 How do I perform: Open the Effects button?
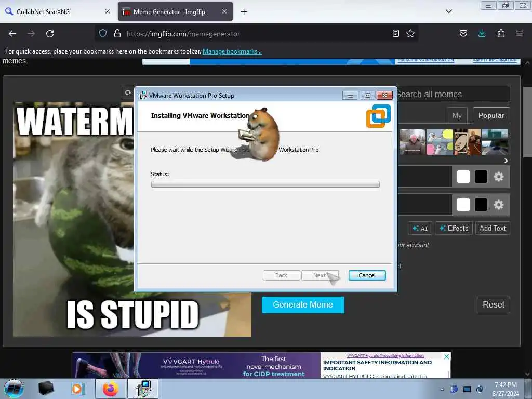(x=454, y=229)
